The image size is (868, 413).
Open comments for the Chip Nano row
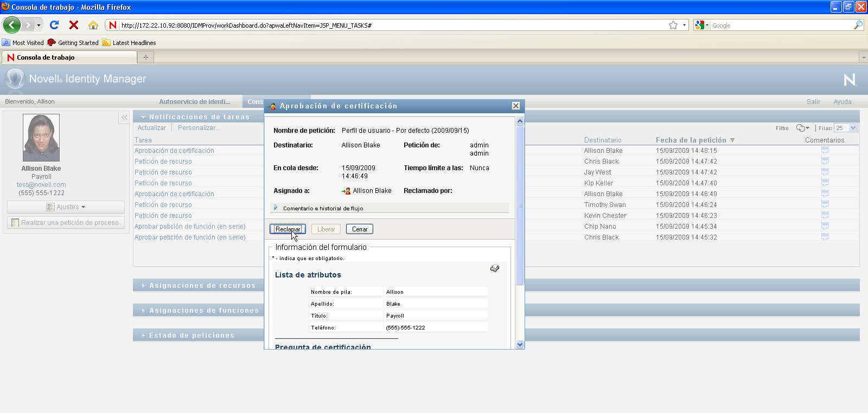pyautogui.click(x=825, y=226)
